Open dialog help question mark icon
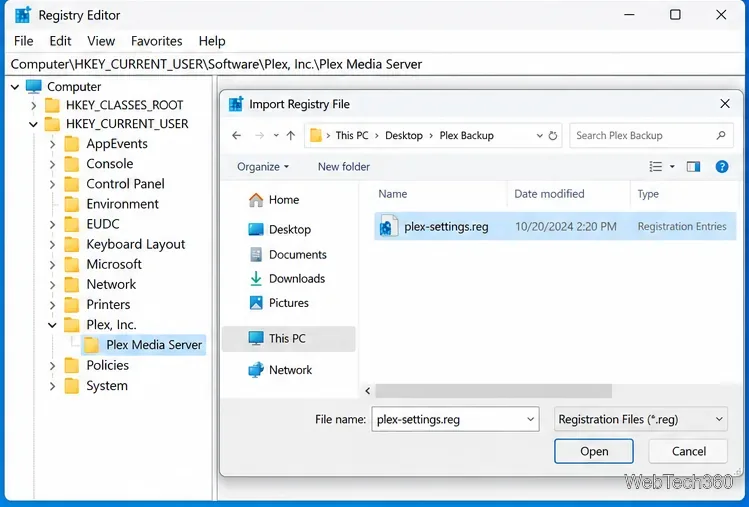The width and height of the screenshot is (749, 507). (x=722, y=167)
